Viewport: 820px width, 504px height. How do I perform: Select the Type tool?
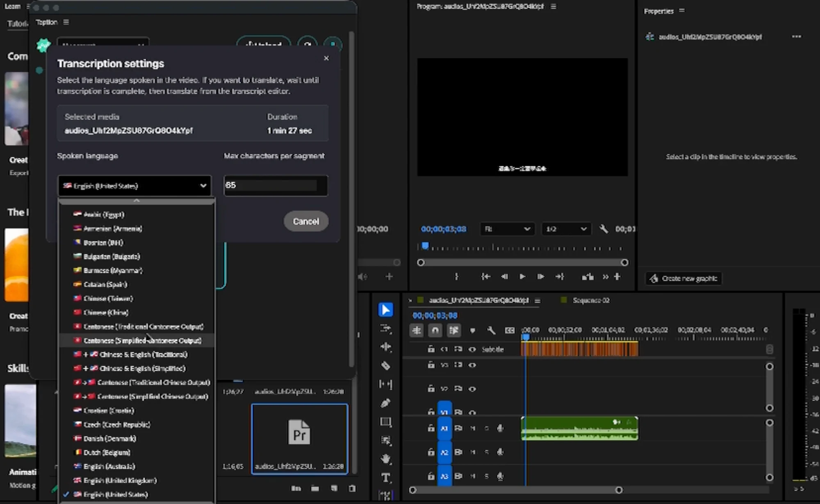pyautogui.click(x=385, y=478)
